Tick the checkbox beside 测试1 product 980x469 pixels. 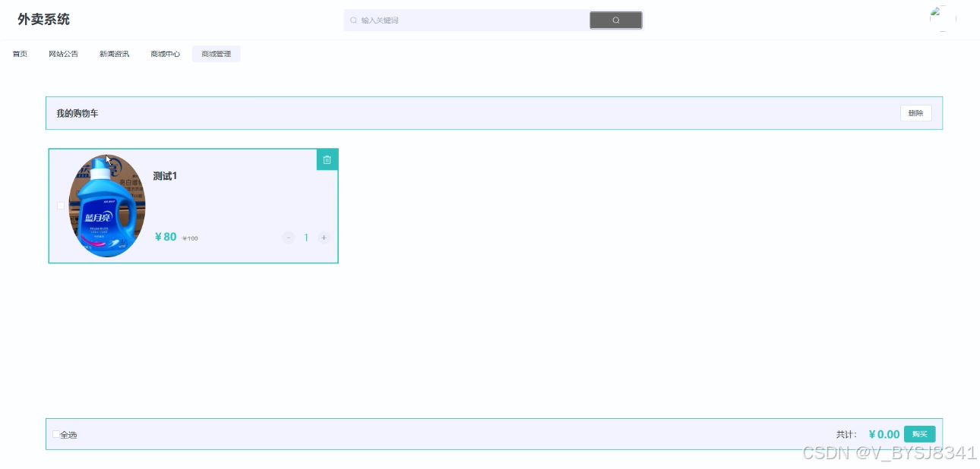click(x=61, y=206)
